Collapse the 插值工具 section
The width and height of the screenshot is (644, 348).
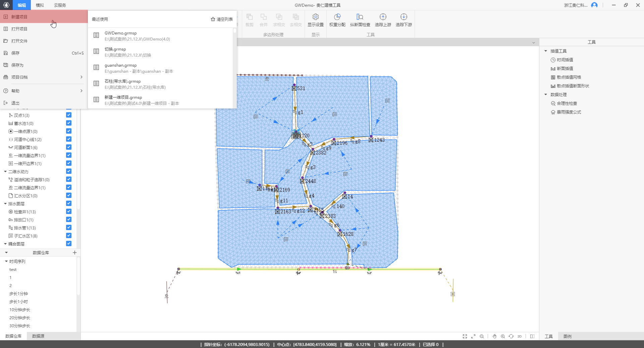click(x=546, y=51)
